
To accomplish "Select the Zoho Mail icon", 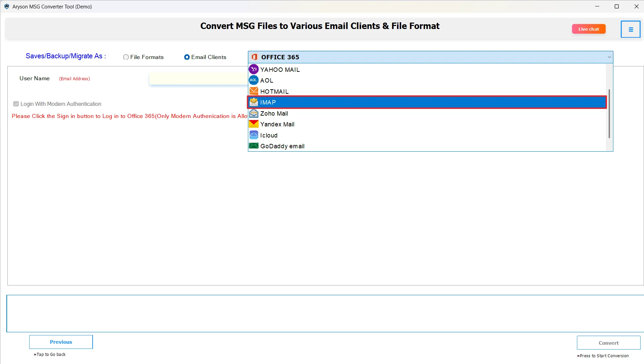I will [x=254, y=113].
